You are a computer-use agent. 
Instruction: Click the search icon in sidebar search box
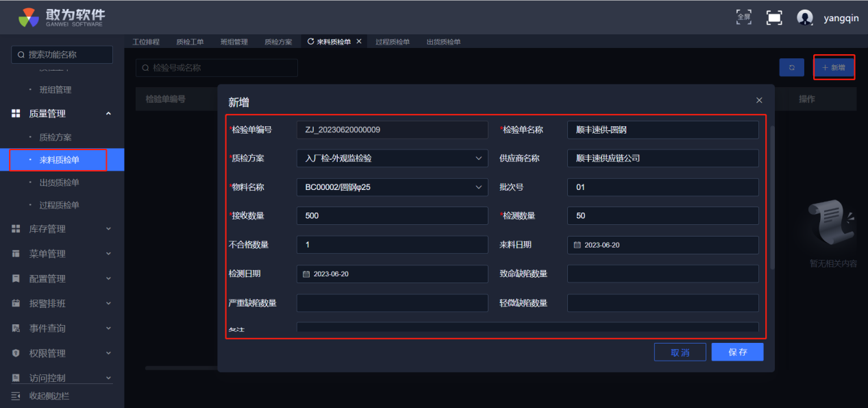tap(21, 55)
